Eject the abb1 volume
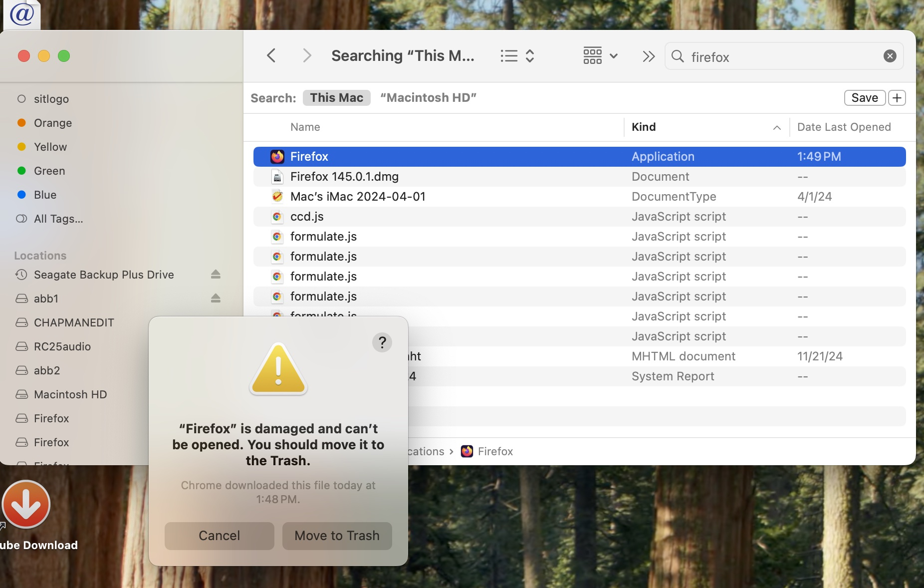This screenshot has height=588, width=924. (x=216, y=298)
